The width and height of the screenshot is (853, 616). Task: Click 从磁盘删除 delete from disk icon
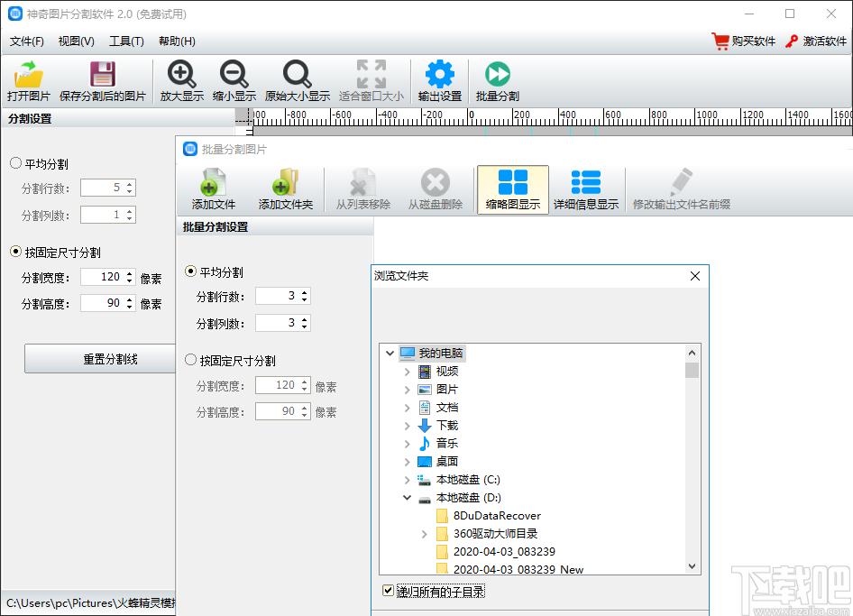[436, 182]
